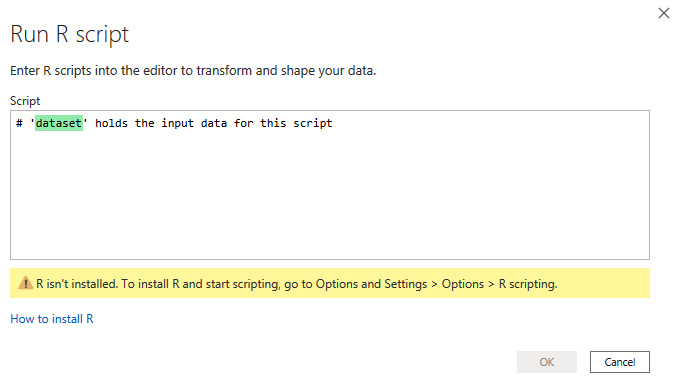Select the highlighted 'dataset' word

[59, 123]
